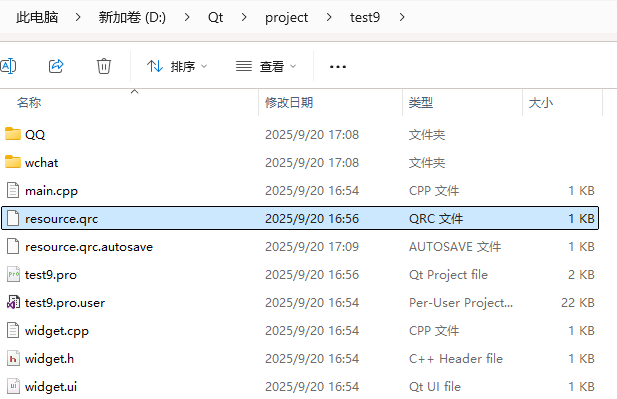Click the wchat row's 文件夹 type cell
The image size is (617, 399).
tap(427, 163)
